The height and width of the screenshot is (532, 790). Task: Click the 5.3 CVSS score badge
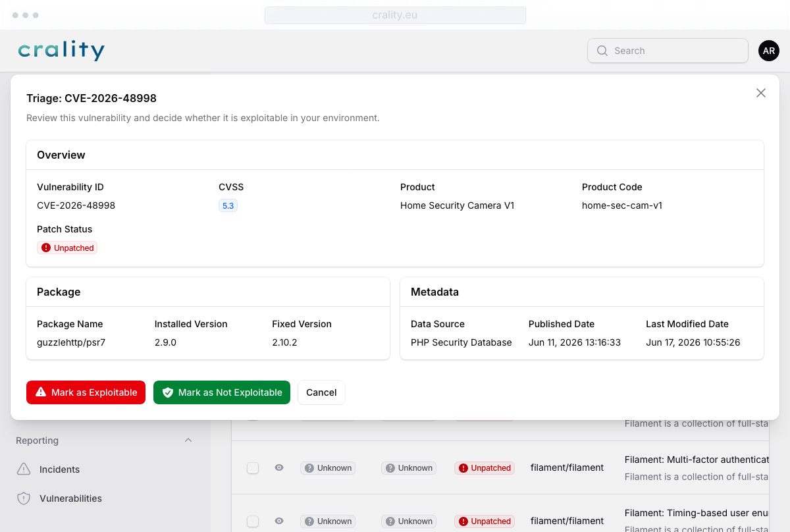(228, 205)
